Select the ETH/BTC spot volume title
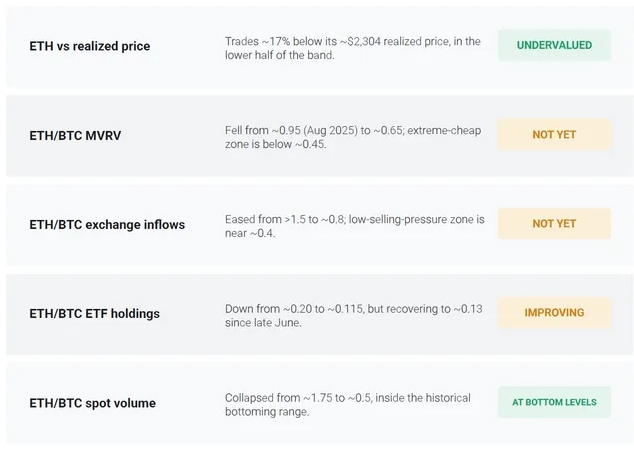634x451 pixels. 93,403
